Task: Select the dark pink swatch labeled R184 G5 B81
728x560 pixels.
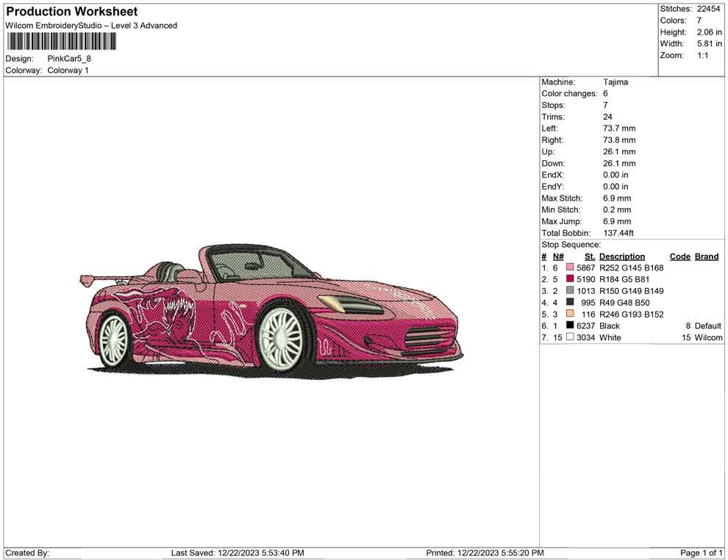Action: (568, 279)
